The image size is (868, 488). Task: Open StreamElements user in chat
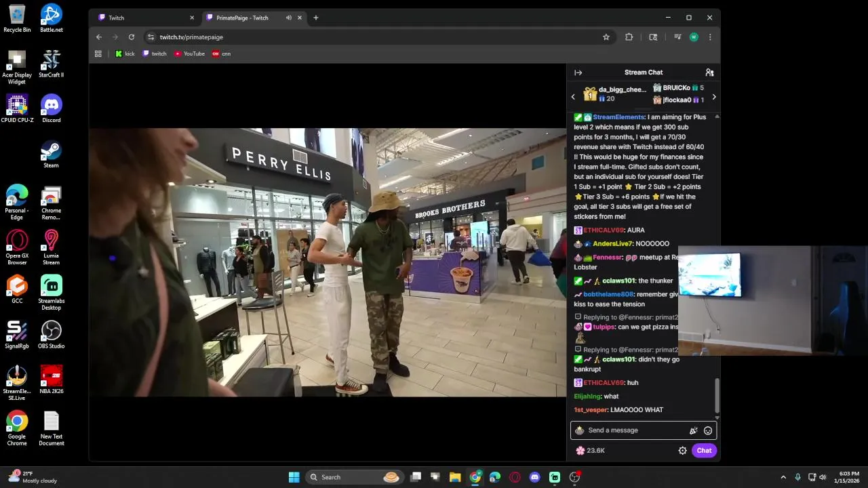[x=618, y=117]
